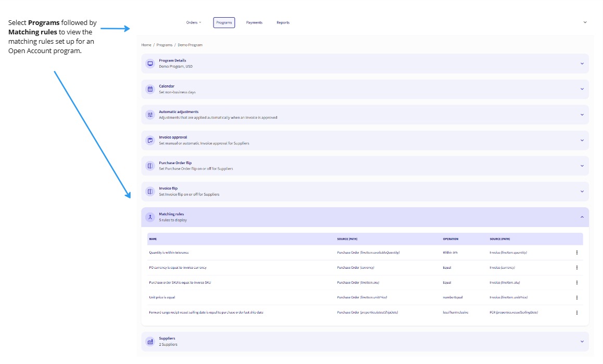Screen dimensions: 603x364
Task: Click the NAME column header
Action: pyautogui.click(x=153, y=239)
